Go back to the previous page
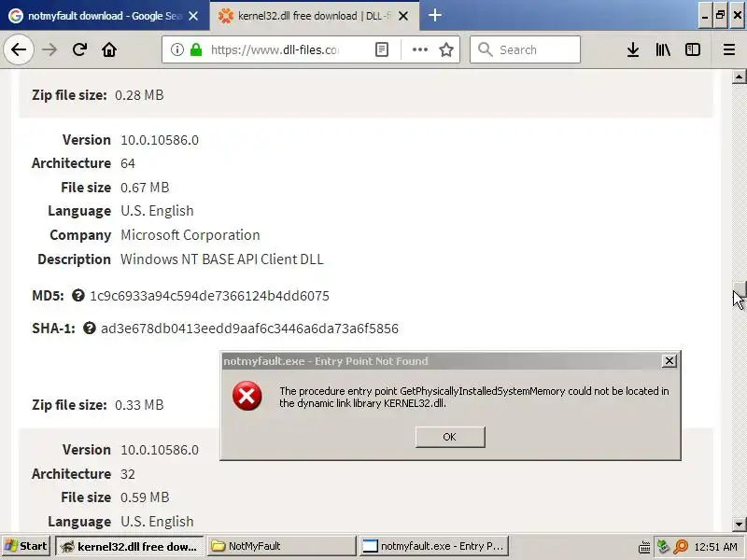This screenshot has width=747, height=560. point(19,49)
